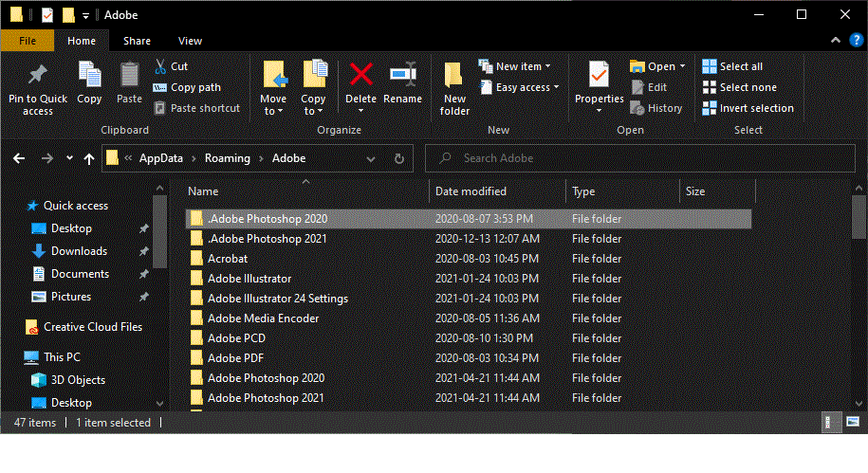This screenshot has height=473, width=868.
Task: Click AppData in the address path
Action: [161, 158]
